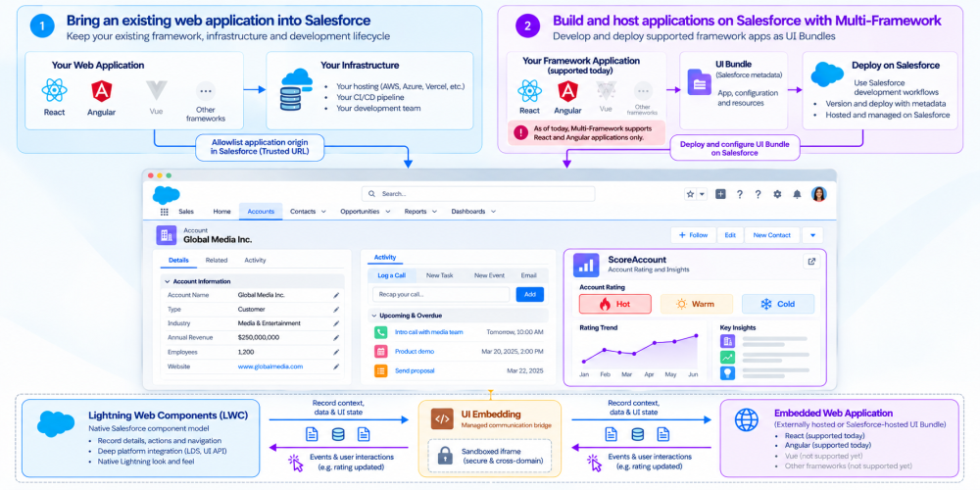Click the UI Bundle document icon
The width and height of the screenshot is (980, 490).
point(699,82)
